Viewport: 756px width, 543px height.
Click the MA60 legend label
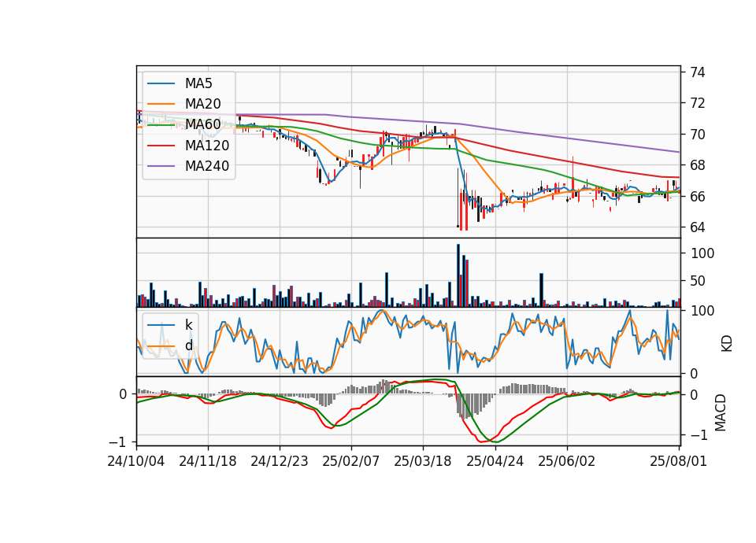pyautogui.click(x=202, y=124)
